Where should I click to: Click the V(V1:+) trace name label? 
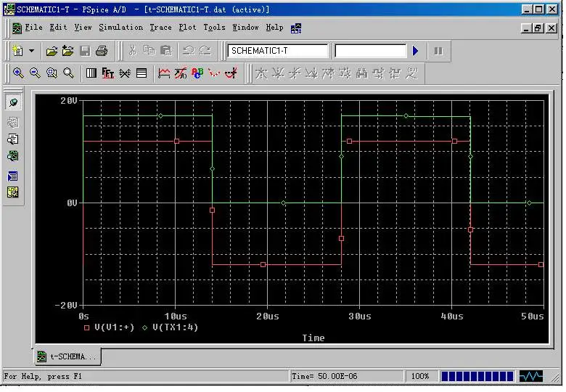click(x=115, y=327)
